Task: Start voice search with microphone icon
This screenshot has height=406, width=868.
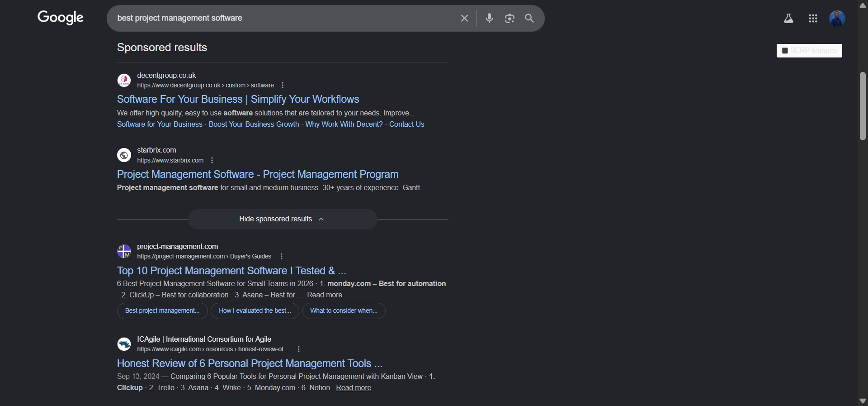Action: (489, 18)
